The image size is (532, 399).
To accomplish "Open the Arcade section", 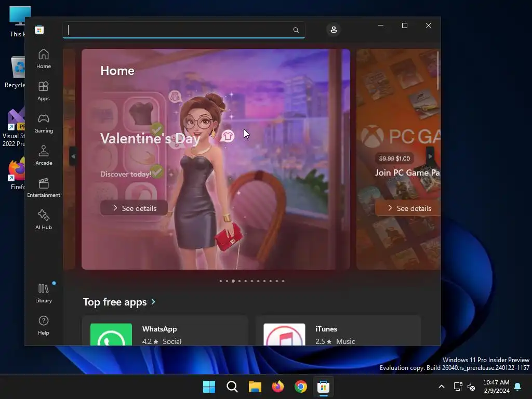I will [44, 155].
